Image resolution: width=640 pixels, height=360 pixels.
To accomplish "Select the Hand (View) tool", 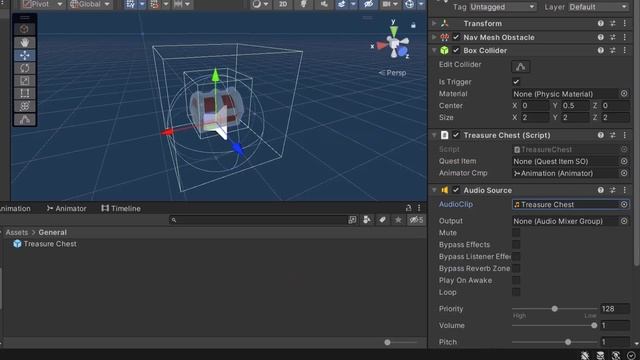I will point(24,42).
